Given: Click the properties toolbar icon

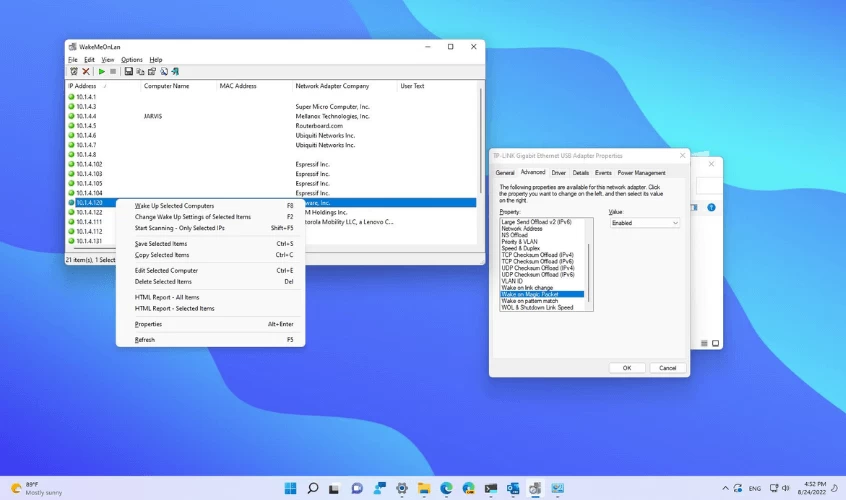Looking at the screenshot, I should tap(152, 71).
